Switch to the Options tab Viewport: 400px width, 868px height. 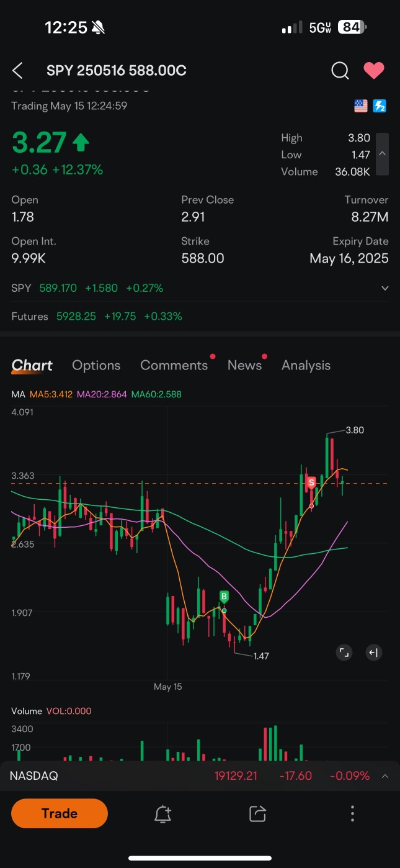pos(96,365)
